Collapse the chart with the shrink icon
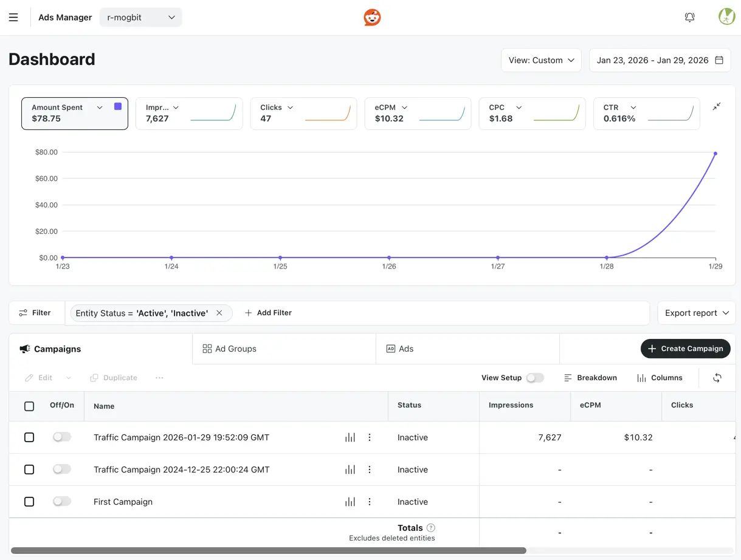Screen dimensions: 741x560 coord(717,106)
